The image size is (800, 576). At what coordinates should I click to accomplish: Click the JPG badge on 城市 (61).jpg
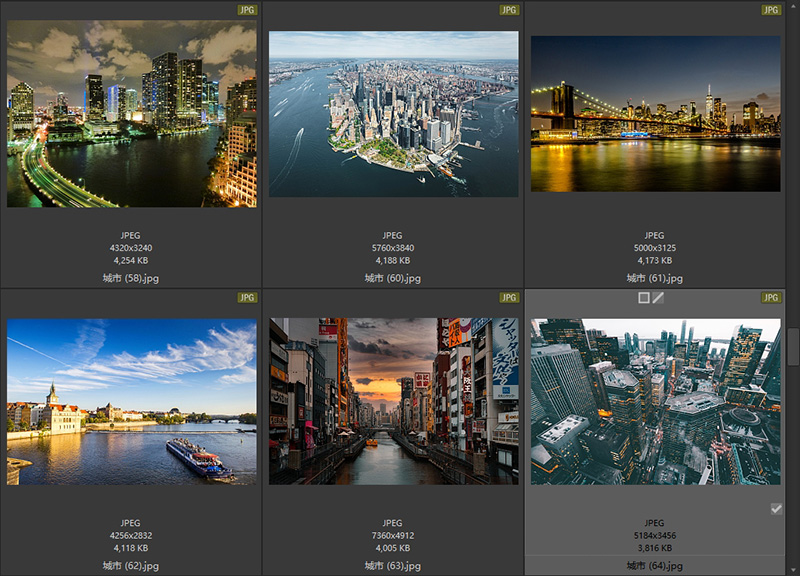pos(771,10)
